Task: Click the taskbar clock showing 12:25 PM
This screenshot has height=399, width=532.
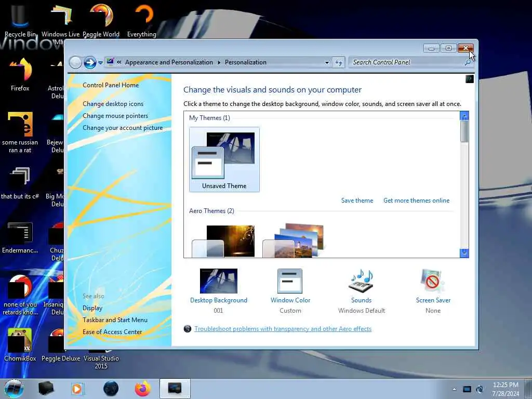Action: click(506, 389)
